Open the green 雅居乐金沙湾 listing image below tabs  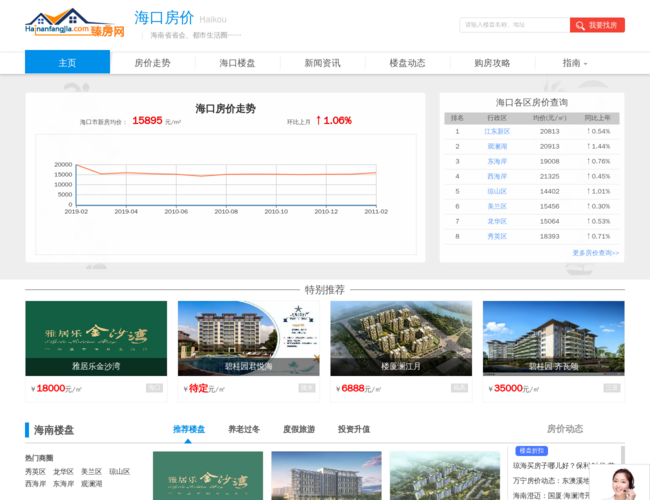[208, 476]
